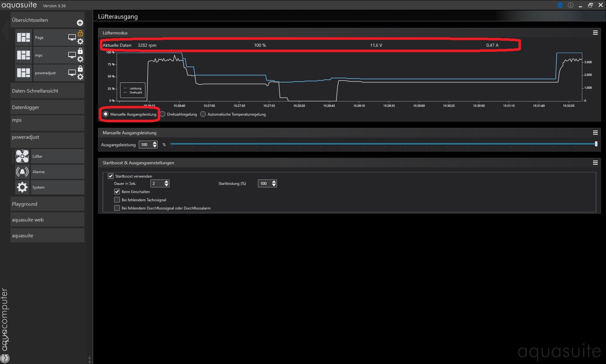The height and width of the screenshot is (364, 606).
Task: Open settings gear for poweradjust overview
Action: click(x=80, y=77)
